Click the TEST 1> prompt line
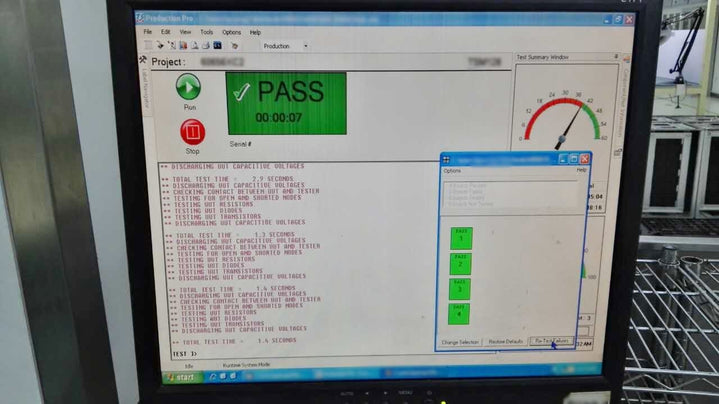 (x=184, y=354)
